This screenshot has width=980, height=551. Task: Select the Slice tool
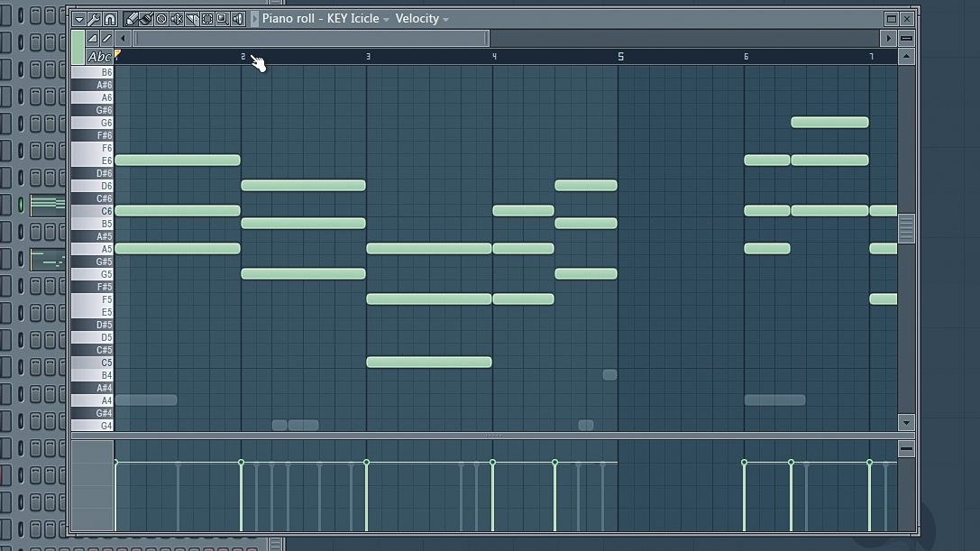(x=191, y=18)
